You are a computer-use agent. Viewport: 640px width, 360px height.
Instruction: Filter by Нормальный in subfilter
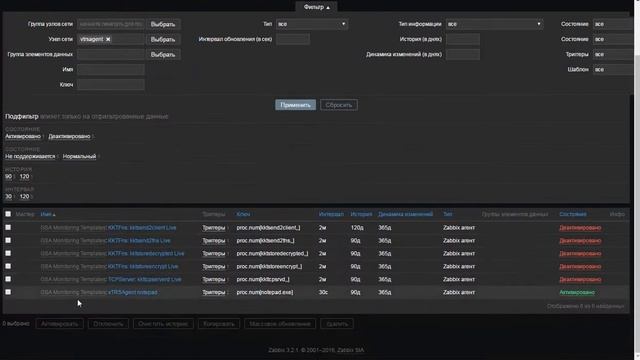click(x=79, y=156)
